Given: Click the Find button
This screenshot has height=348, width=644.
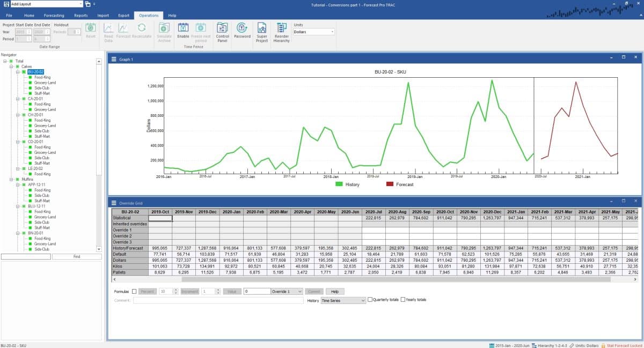Looking at the screenshot, I should click(77, 257).
